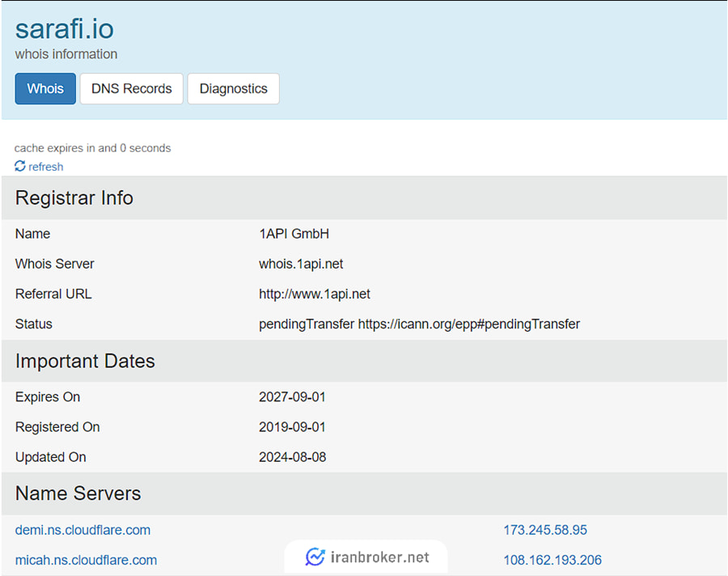Select the pendingTransfer status value
Viewport: 728px width, 576px height.
pyautogui.click(x=419, y=324)
